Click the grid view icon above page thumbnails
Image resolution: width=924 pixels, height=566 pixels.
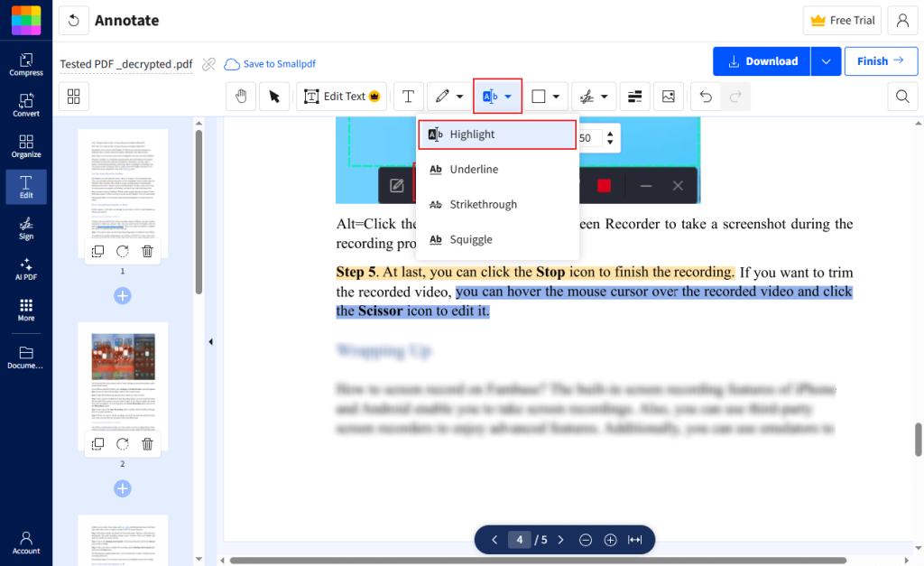[73, 96]
